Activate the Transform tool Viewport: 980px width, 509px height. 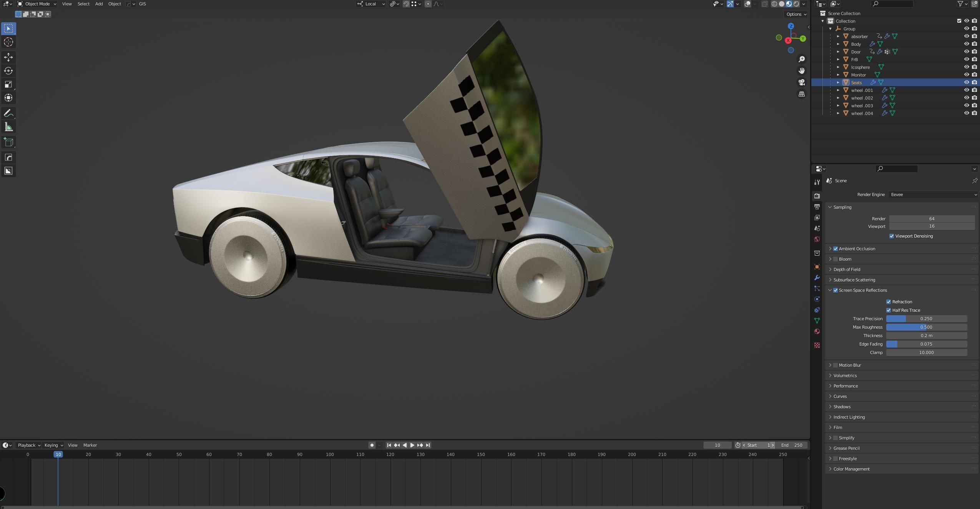8,98
